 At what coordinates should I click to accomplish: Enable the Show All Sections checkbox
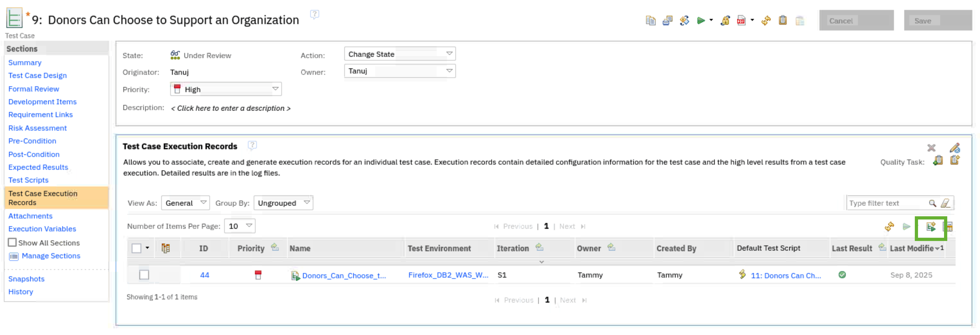pyautogui.click(x=12, y=243)
